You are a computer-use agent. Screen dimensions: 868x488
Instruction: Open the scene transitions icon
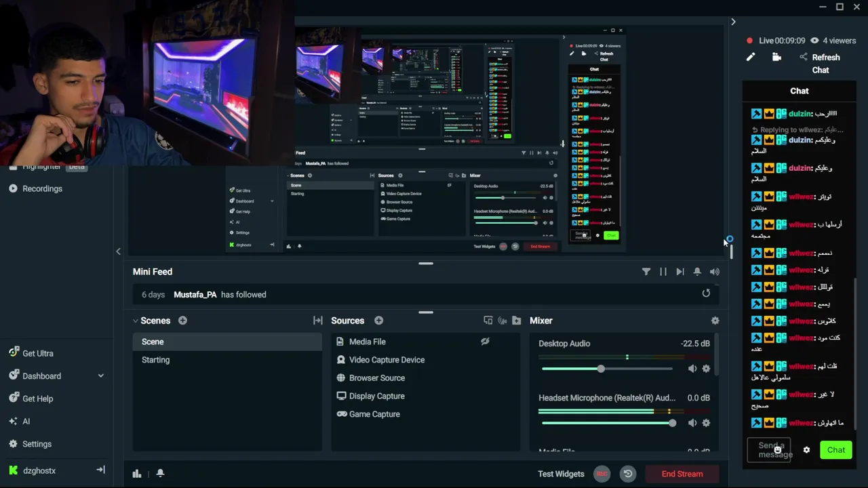[x=317, y=321]
